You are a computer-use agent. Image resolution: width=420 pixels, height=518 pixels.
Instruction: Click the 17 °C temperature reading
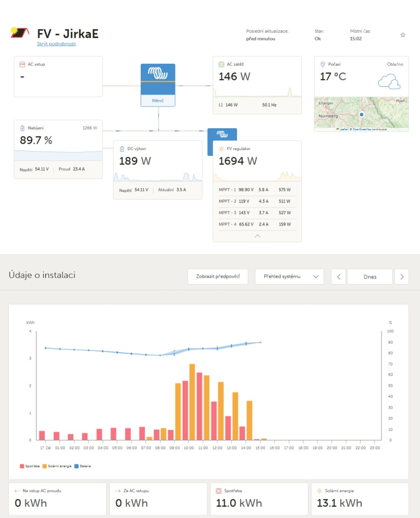(x=333, y=77)
